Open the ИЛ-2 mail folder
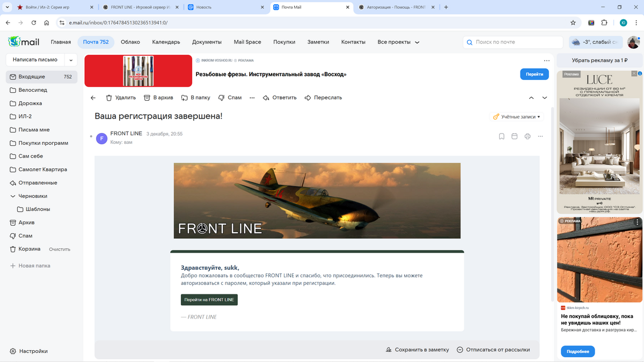 coord(25,116)
